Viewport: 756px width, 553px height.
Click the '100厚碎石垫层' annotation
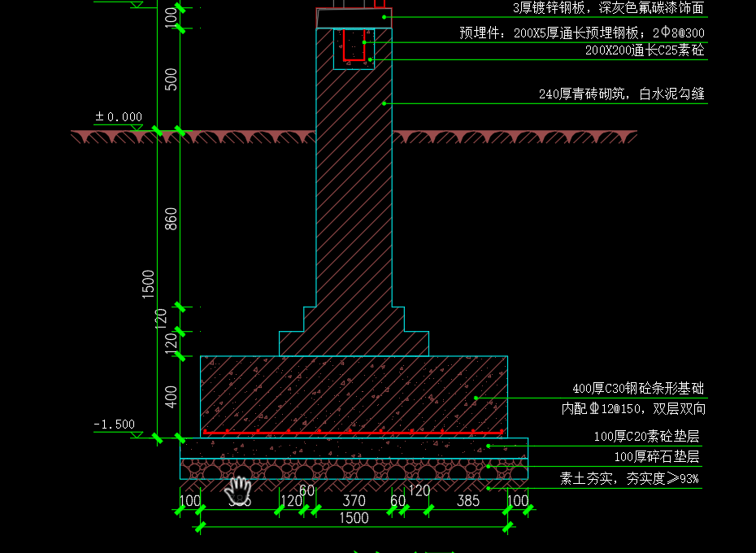(657, 456)
